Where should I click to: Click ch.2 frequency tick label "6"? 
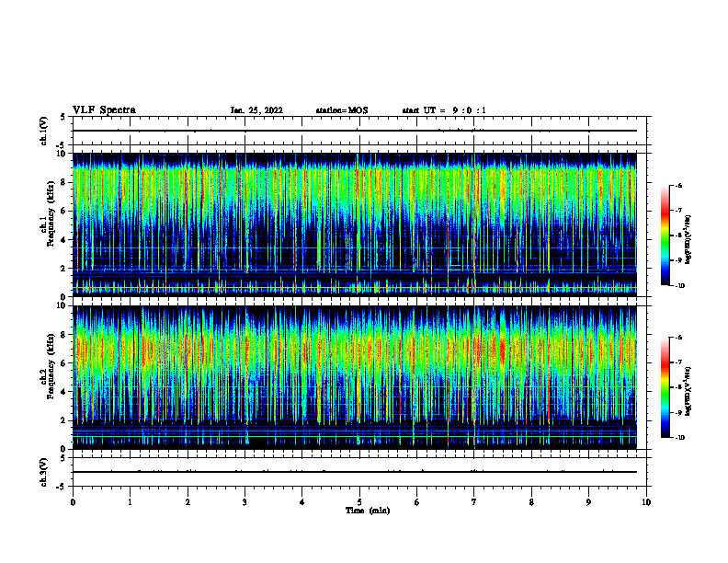tap(64, 363)
